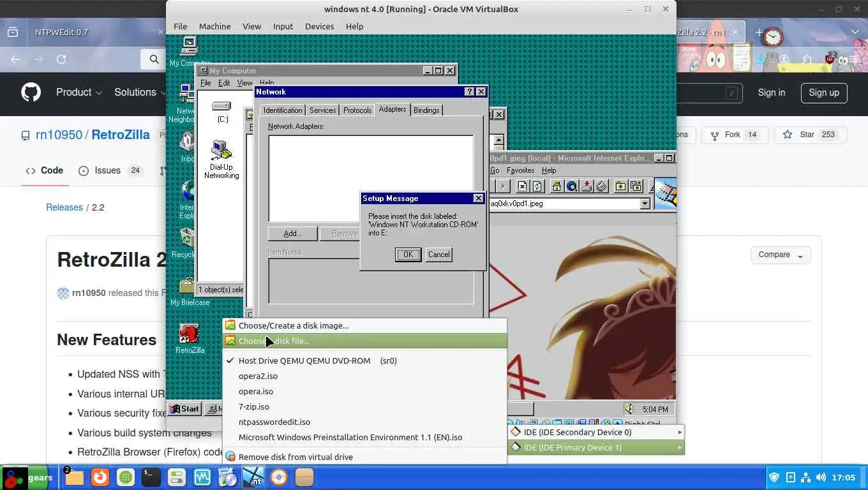This screenshot has height=490, width=868.
Task: Click GitHub Sign up button
Action: click(824, 93)
